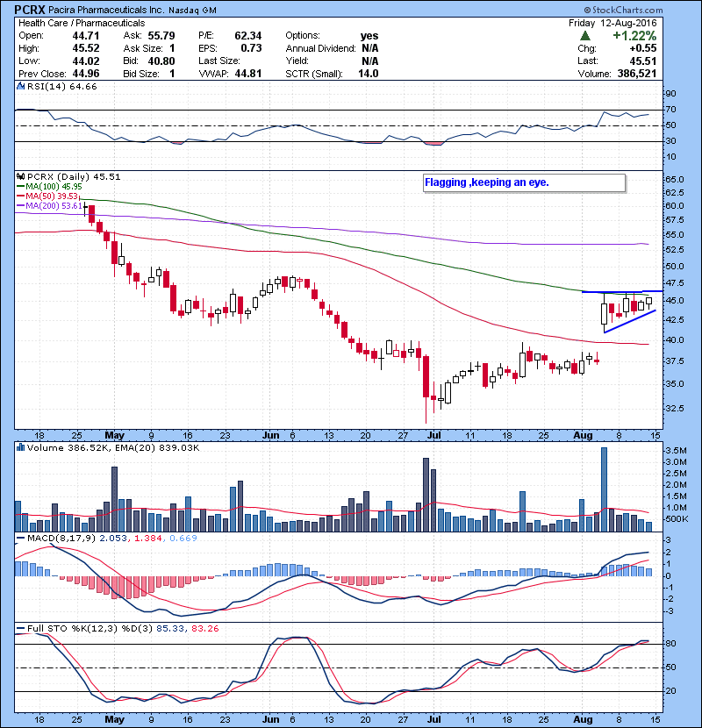This screenshot has height=728, width=702.
Task: Click the SCTR (Small) value 14.0
Action: point(369,74)
